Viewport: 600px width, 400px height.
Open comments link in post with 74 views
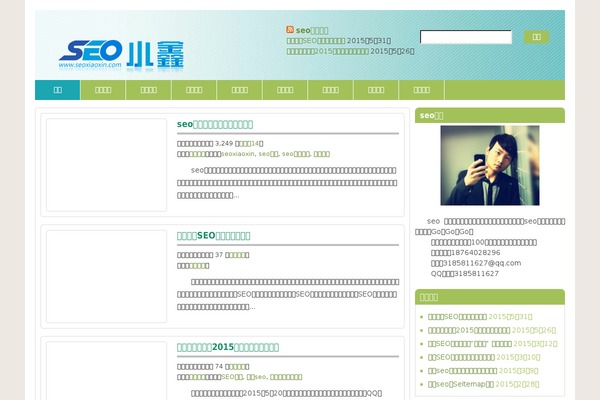237,366
